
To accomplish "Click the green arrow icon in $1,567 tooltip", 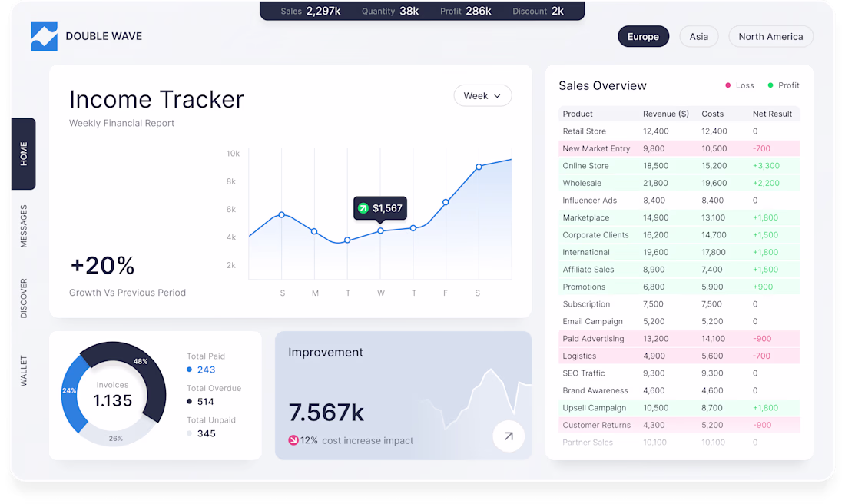I will (363, 208).
